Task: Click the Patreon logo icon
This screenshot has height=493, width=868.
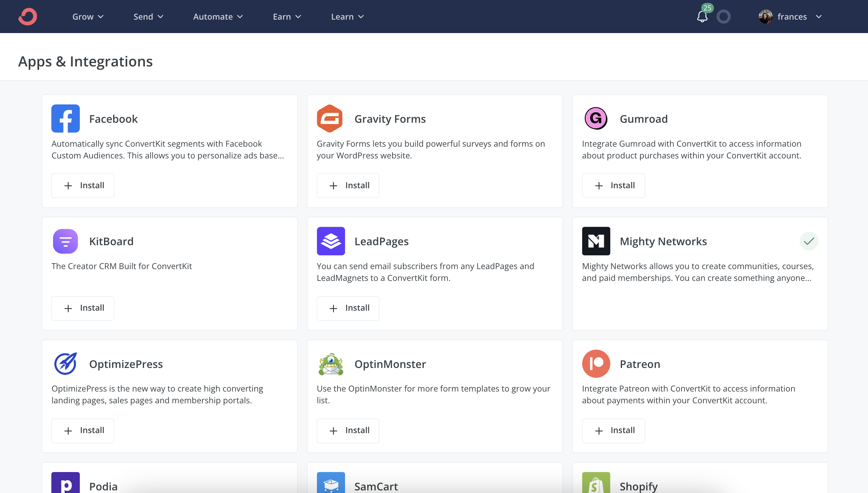Action: coord(596,364)
